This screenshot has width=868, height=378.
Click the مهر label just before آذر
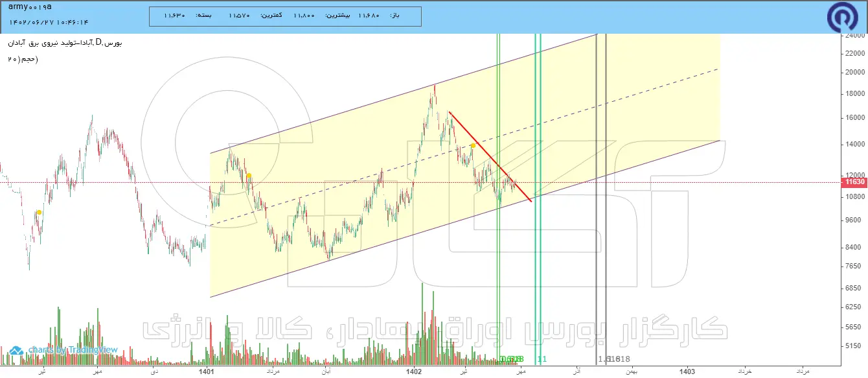(520, 372)
